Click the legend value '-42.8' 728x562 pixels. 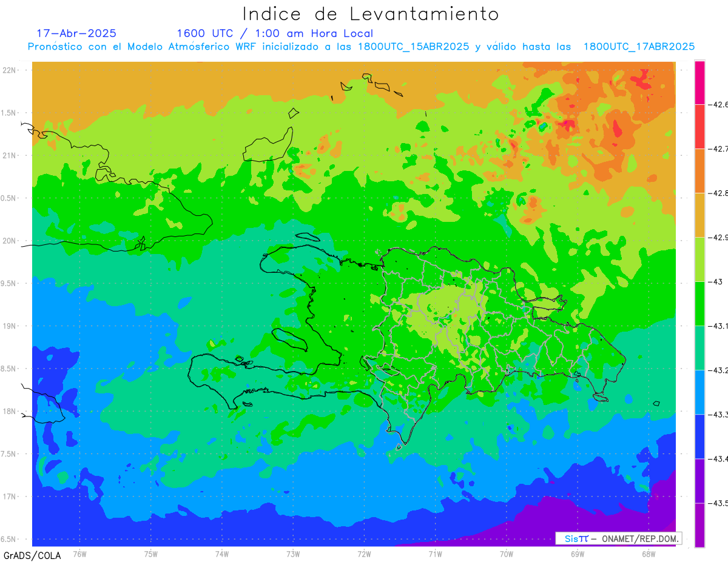(720, 193)
